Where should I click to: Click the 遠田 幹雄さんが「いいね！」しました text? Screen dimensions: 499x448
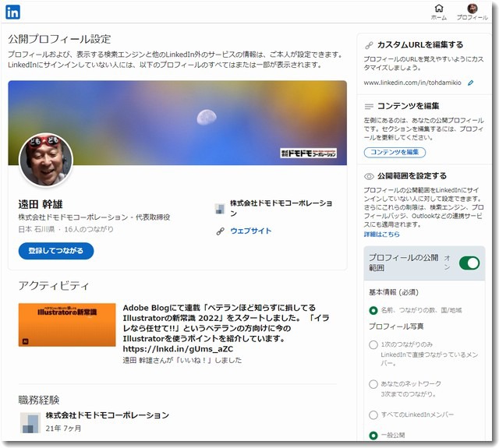(182, 360)
